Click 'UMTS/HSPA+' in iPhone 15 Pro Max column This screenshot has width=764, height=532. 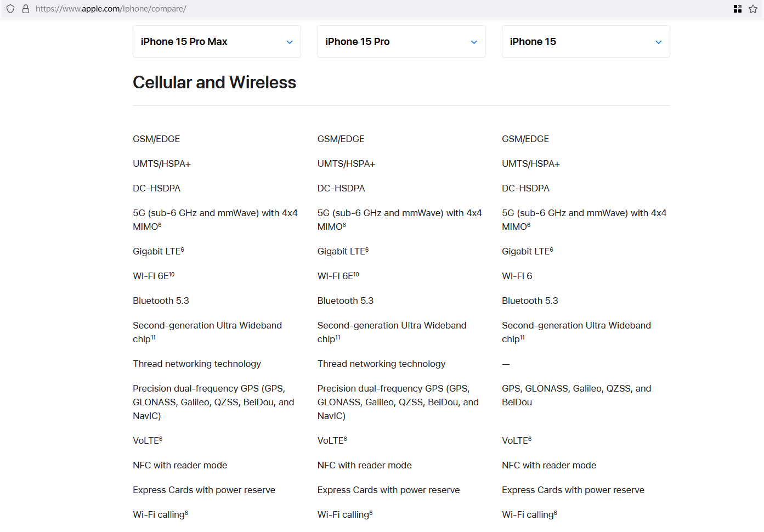coord(162,163)
